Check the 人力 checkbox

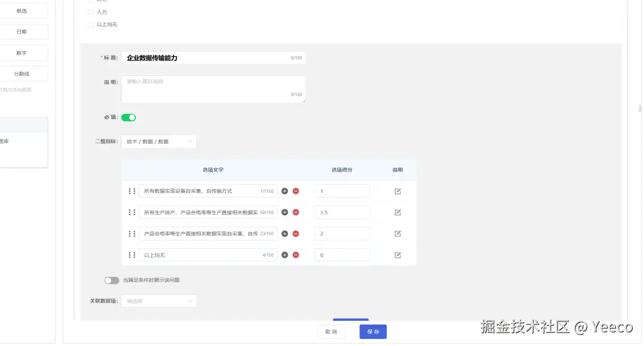tap(91, 12)
